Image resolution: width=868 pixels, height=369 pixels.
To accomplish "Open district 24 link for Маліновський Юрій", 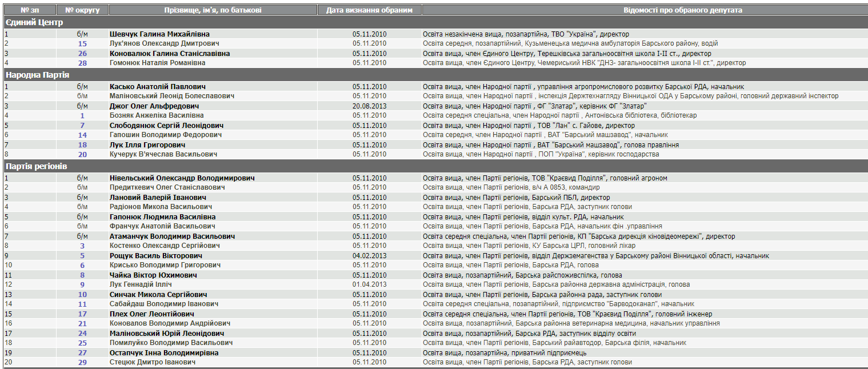I will tap(82, 334).
